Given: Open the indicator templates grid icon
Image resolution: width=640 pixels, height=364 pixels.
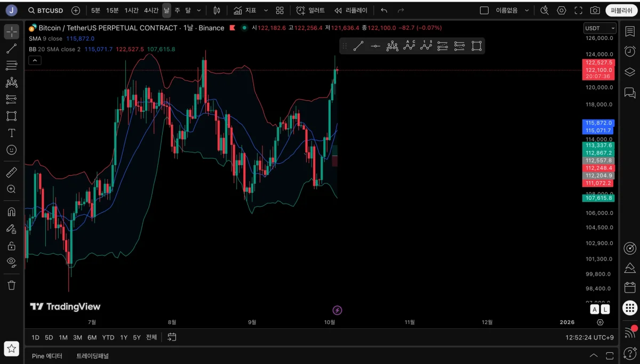Looking at the screenshot, I should click(x=280, y=11).
